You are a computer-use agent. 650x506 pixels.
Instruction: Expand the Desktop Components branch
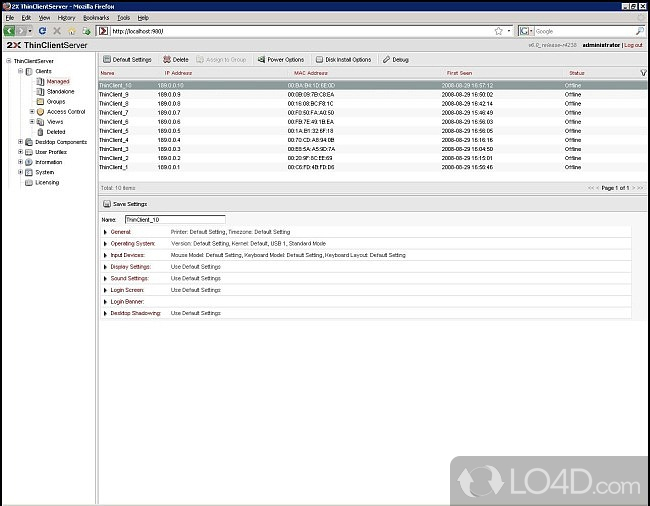tap(20, 142)
